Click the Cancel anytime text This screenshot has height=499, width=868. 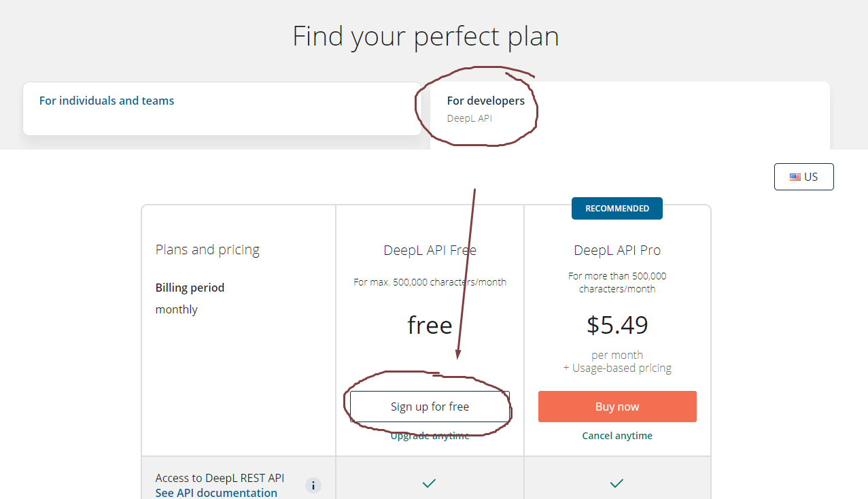pos(617,436)
